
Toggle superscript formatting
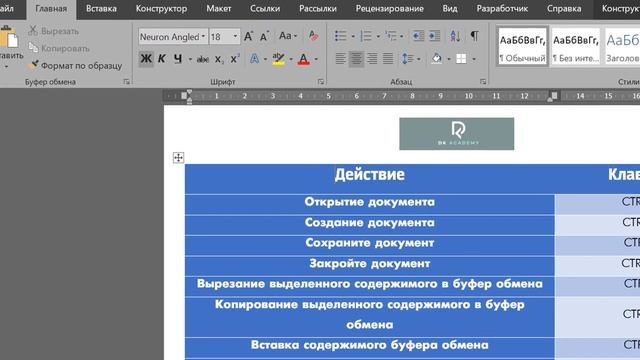tap(235, 59)
